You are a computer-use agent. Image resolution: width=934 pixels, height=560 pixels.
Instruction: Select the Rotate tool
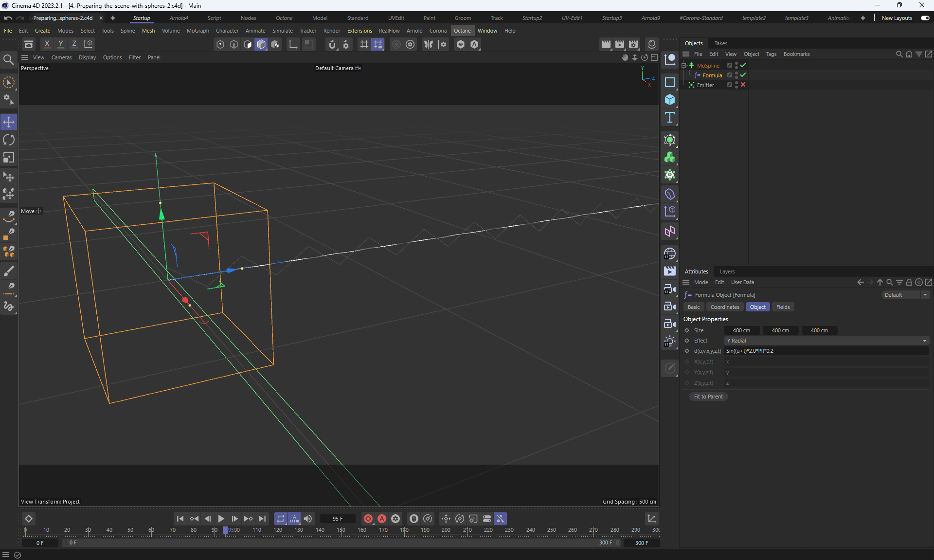(x=9, y=140)
